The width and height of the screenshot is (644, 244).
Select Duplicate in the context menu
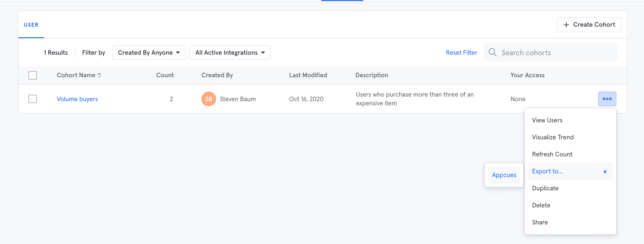[x=545, y=188]
